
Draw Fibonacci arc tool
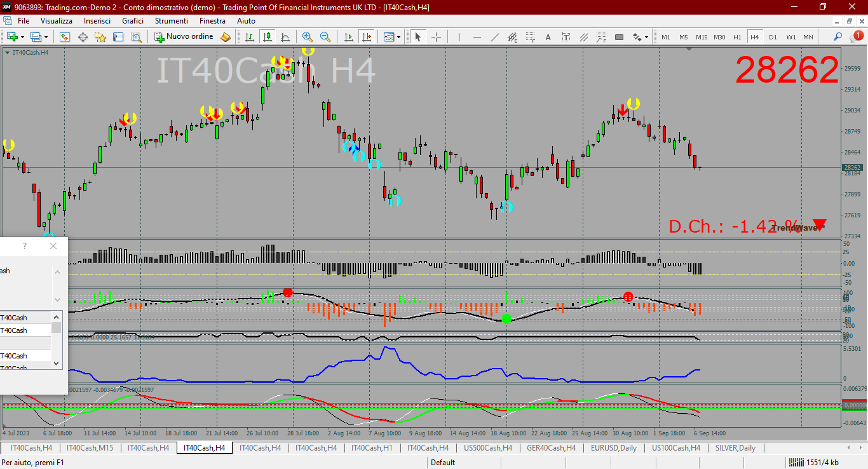(601, 37)
